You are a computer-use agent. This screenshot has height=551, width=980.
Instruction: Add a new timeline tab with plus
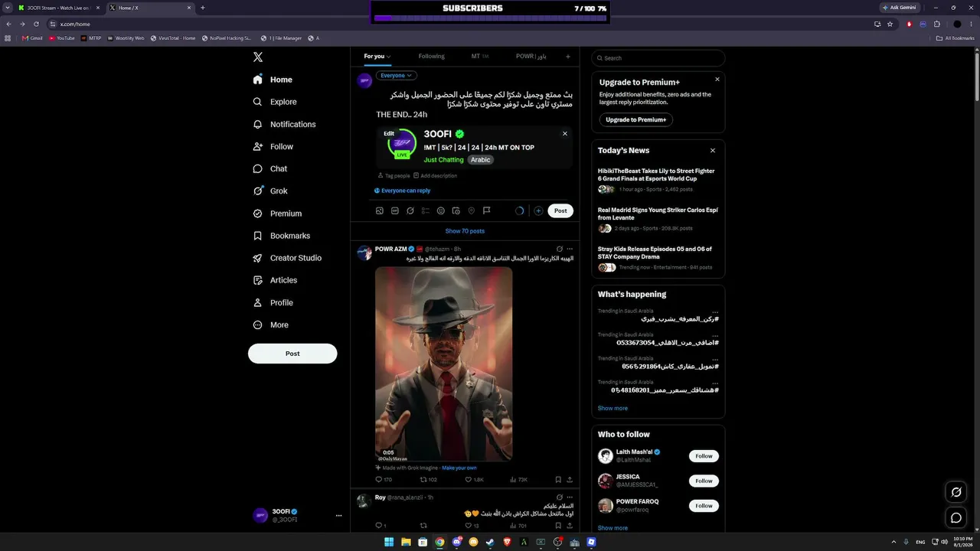pos(567,56)
